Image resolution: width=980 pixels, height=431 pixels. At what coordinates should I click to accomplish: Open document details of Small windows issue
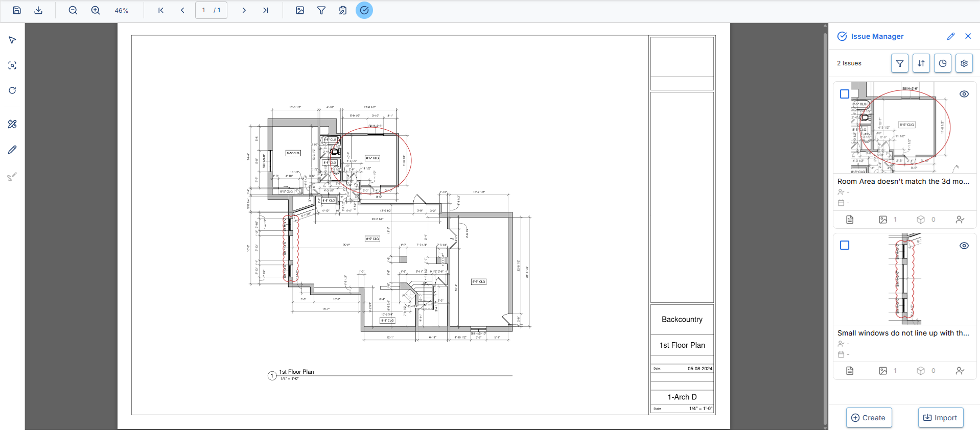pos(850,371)
